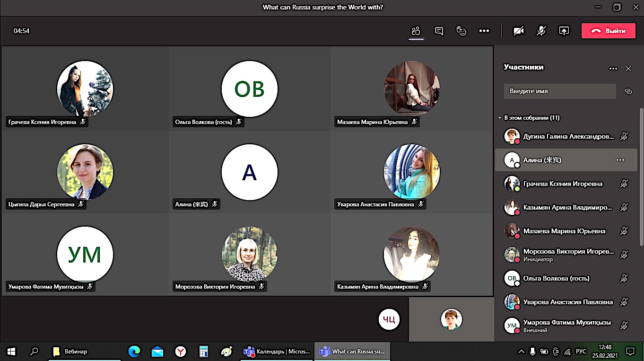Screen dimensions: 644x361
Task: Open the participants panel icon in toolbar
Action: tap(416, 31)
